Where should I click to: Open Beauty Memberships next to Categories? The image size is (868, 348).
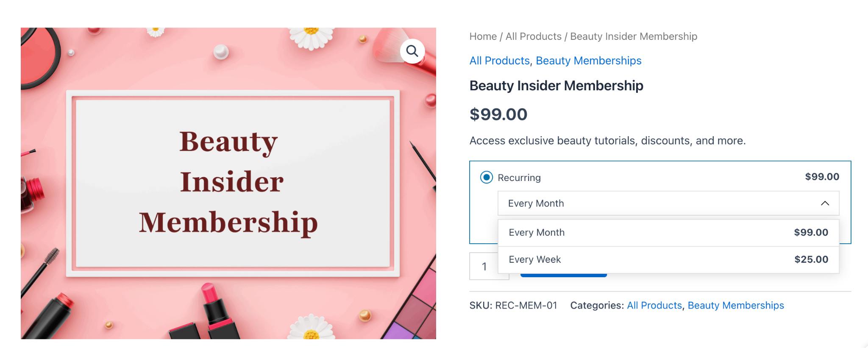point(736,305)
